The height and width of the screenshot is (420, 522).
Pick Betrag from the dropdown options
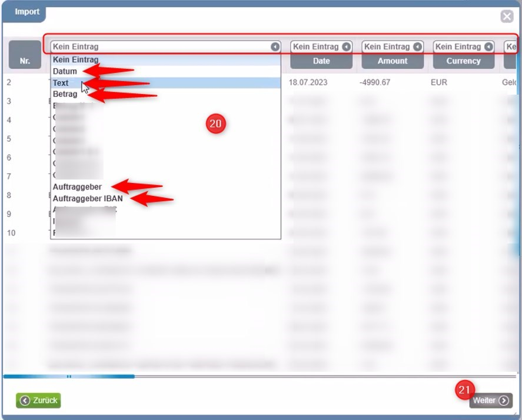point(65,94)
